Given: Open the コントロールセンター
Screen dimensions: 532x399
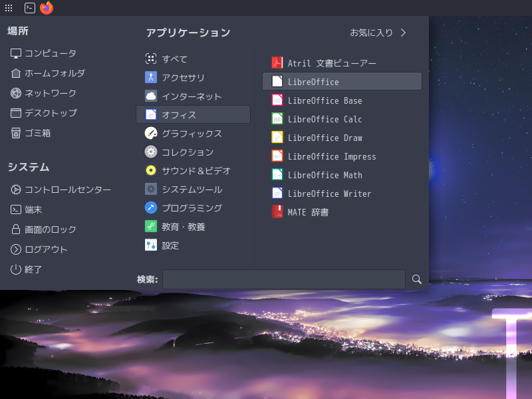Looking at the screenshot, I should click(x=57, y=190).
